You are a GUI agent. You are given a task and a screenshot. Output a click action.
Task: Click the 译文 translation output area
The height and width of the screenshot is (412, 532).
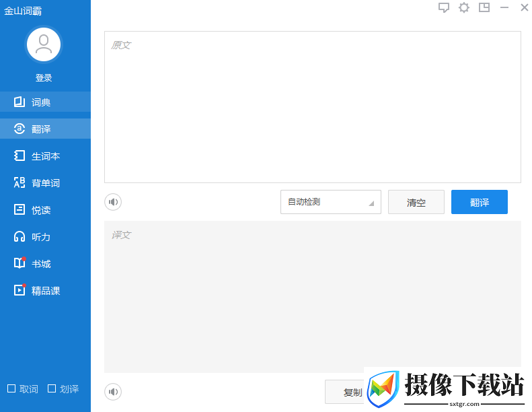313,296
